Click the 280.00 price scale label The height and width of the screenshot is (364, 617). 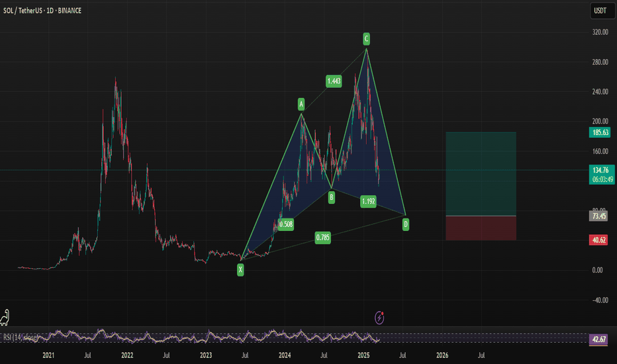click(600, 62)
